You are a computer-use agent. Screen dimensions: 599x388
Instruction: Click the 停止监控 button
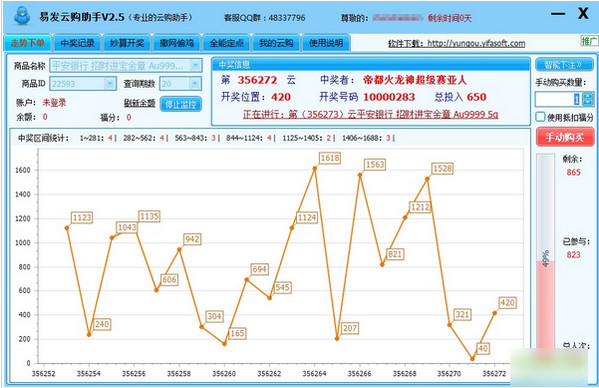(x=181, y=104)
